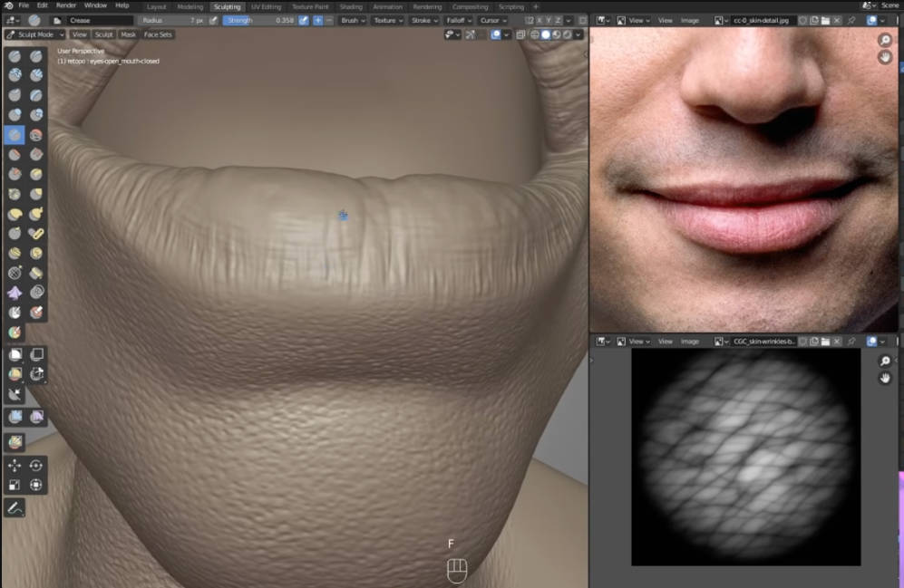Click pan hand icon in lower image editor
Viewport: 904px width, 588px height.
[x=885, y=378]
